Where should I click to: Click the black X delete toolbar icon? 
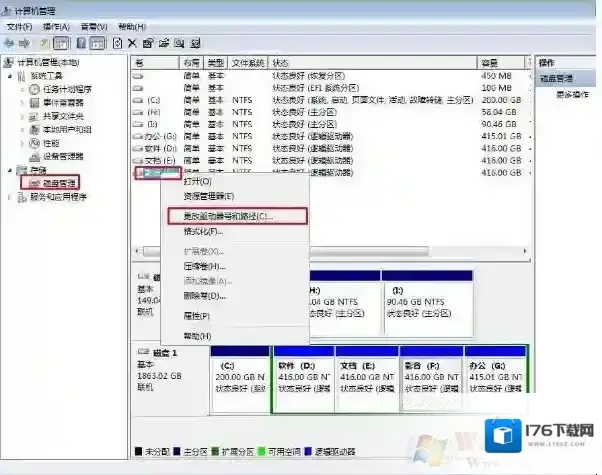click(x=132, y=43)
